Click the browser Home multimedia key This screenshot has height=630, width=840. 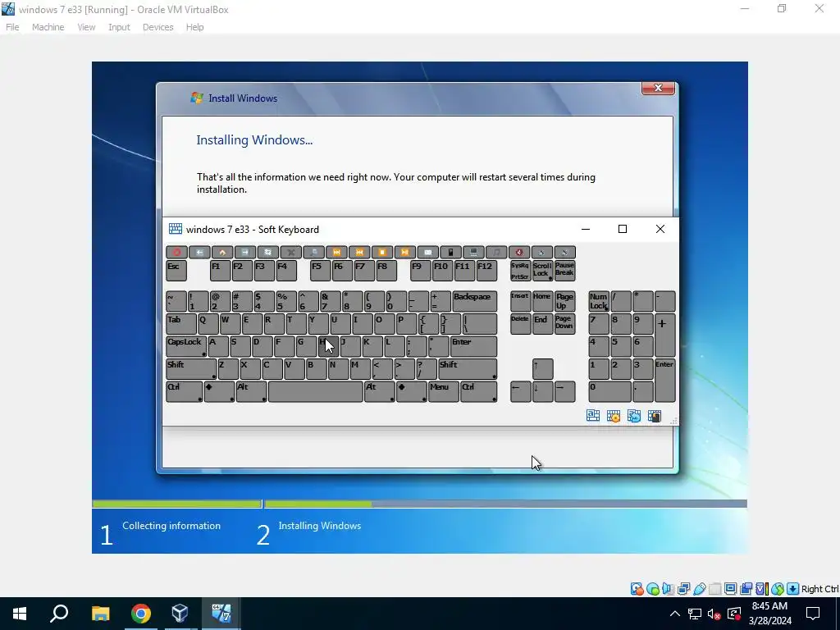point(222,252)
